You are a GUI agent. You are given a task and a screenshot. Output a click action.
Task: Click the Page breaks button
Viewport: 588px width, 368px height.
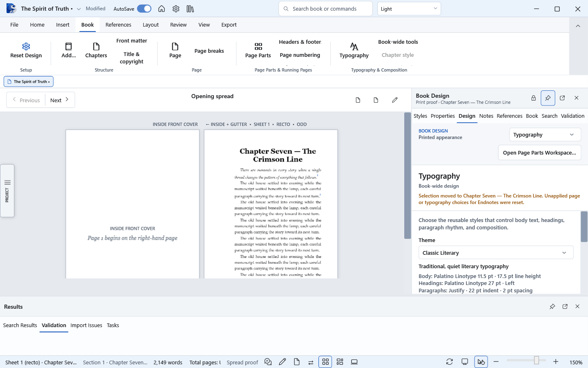pos(209,51)
